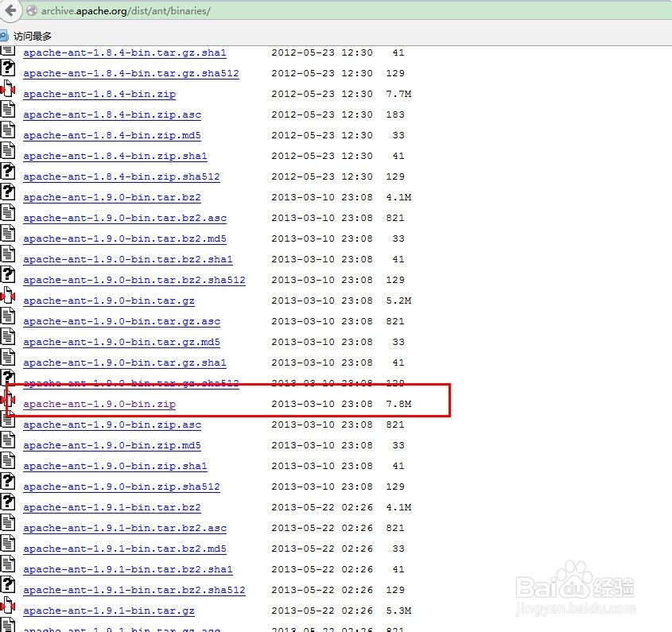Click the text file icon beside apache-ant-1.8.4-bin.zip.sha1

pos(8,151)
